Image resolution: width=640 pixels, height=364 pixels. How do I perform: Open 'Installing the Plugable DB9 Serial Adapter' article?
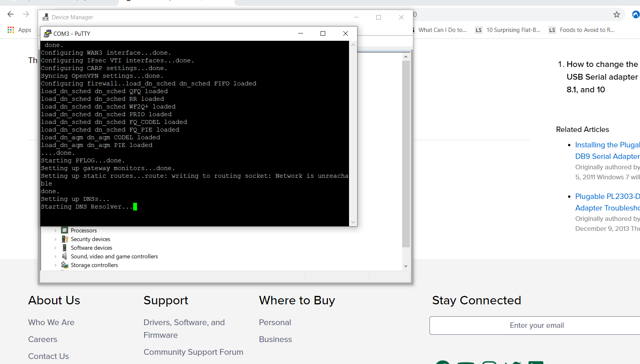607,150
